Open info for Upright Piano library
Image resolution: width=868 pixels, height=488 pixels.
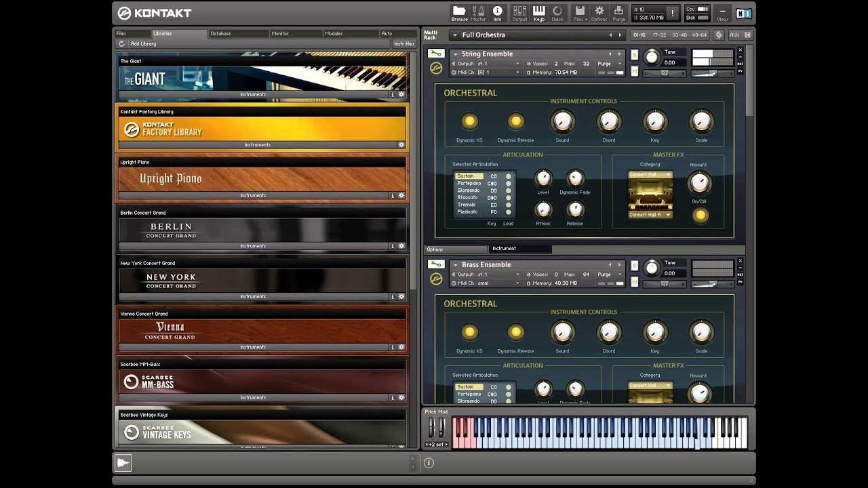[393, 195]
